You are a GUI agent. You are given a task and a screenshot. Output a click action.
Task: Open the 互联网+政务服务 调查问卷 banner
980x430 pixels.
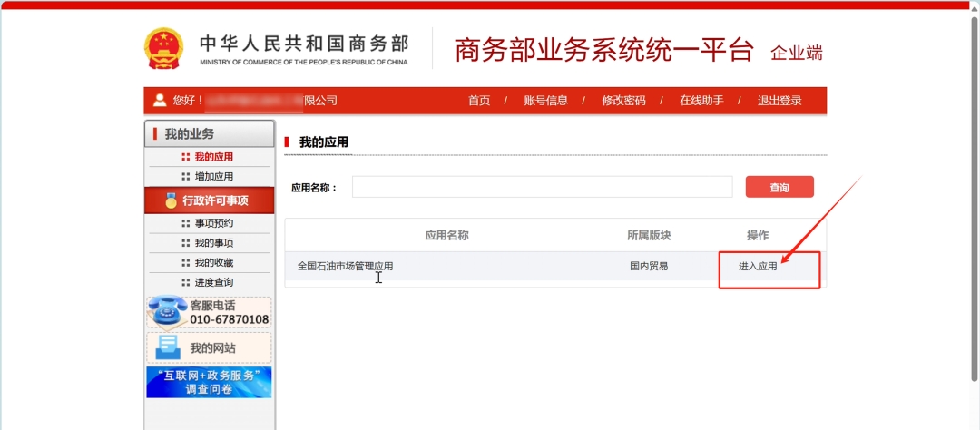point(210,383)
